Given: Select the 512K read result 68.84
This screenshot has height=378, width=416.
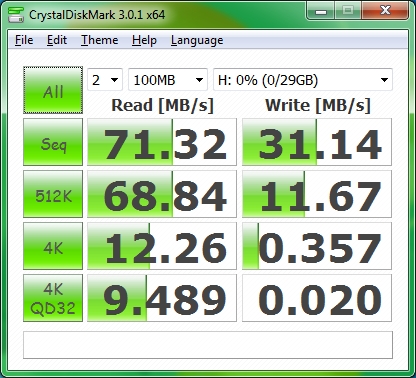Looking at the screenshot, I should click(x=162, y=194).
